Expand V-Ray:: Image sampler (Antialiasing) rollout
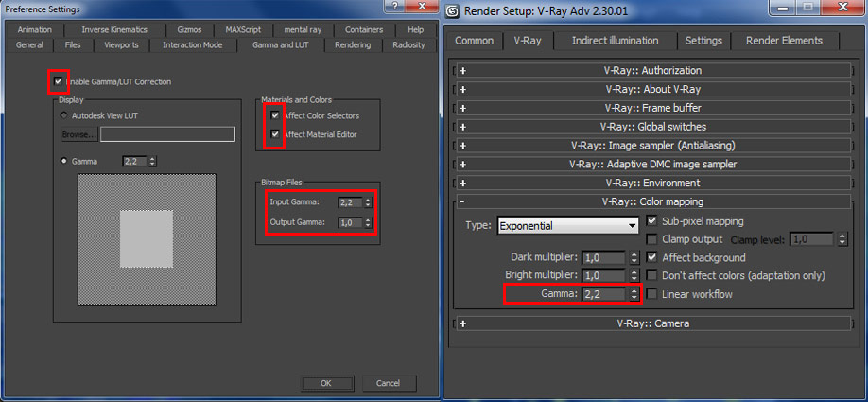The height and width of the screenshot is (402, 868). 652,146
